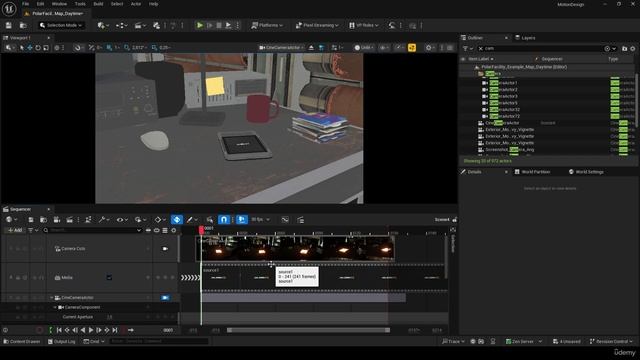This screenshot has height=360, width=640.
Task: Open the frame rate fps dropdown in Sequencer
Action: [x=260, y=220]
